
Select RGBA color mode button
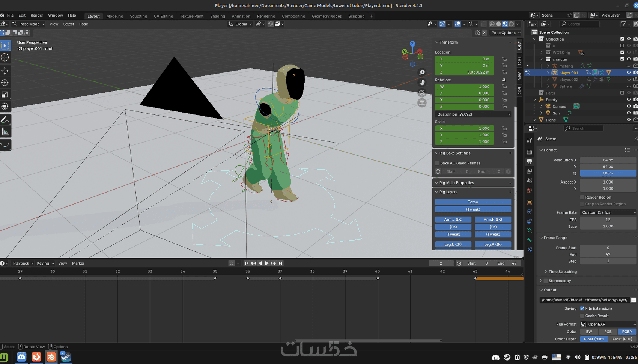point(627,332)
